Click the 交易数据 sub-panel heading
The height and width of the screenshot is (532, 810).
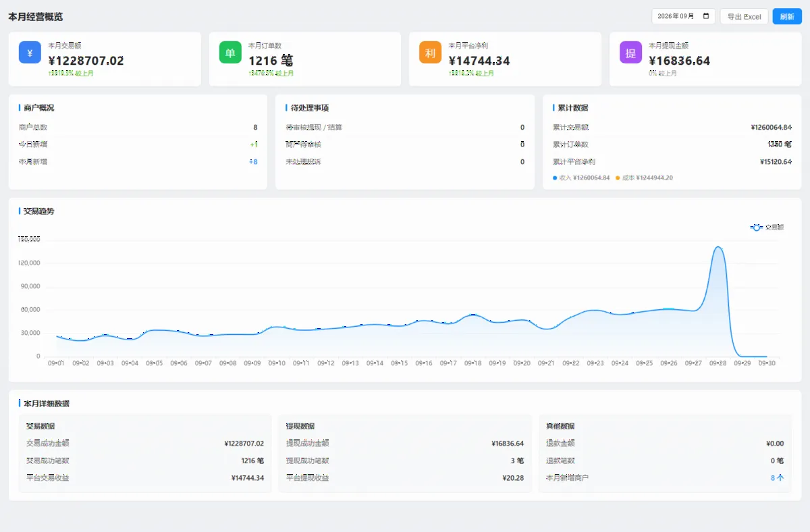[40, 426]
